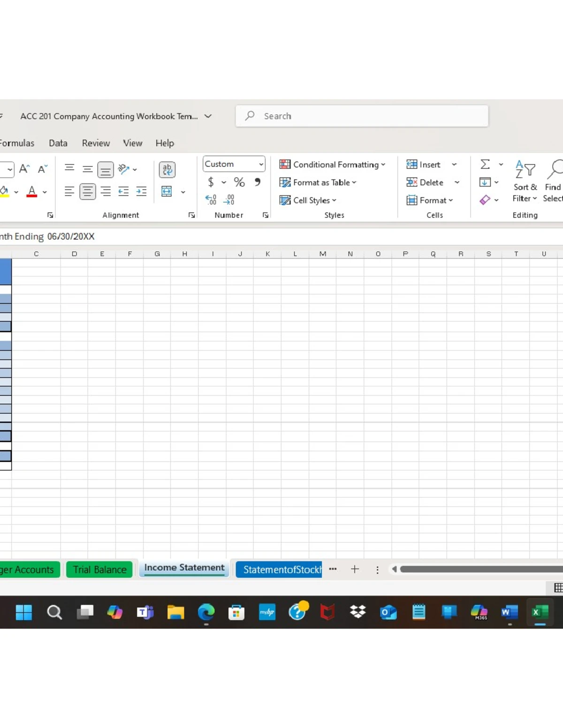Open the Cell Styles gallery
The height and width of the screenshot is (728, 563).
pos(308,200)
